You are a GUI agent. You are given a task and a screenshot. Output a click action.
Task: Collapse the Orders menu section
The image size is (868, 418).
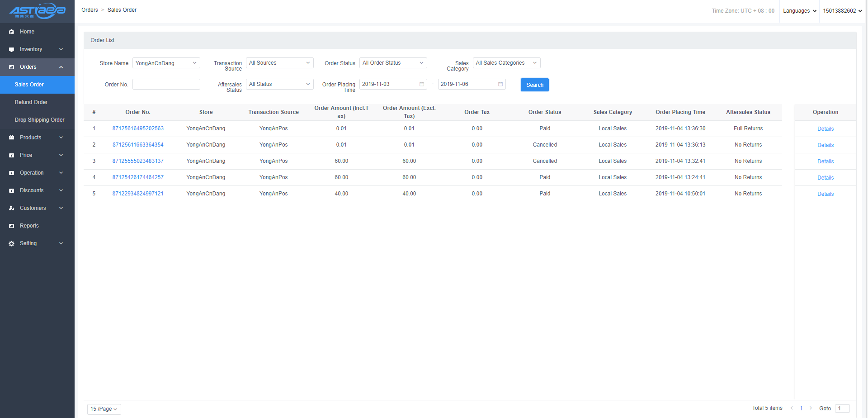(x=37, y=67)
